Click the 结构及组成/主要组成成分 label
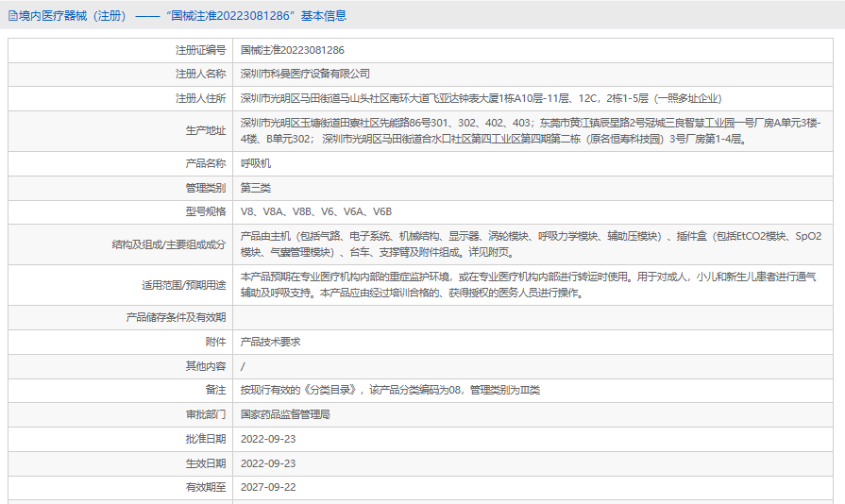 click(169, 244)
